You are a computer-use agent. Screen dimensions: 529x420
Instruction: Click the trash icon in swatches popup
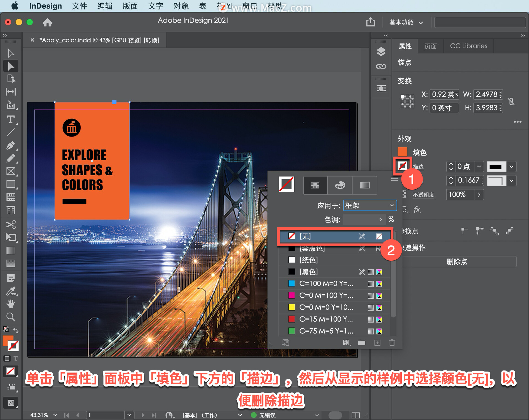tap(392, 343)
